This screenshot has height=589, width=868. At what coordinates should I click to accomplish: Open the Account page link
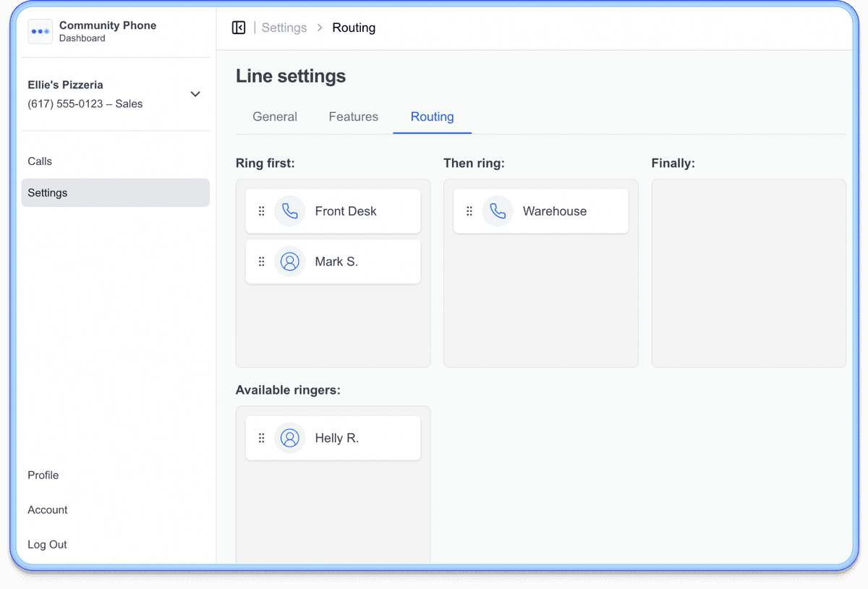coord(48,509)
